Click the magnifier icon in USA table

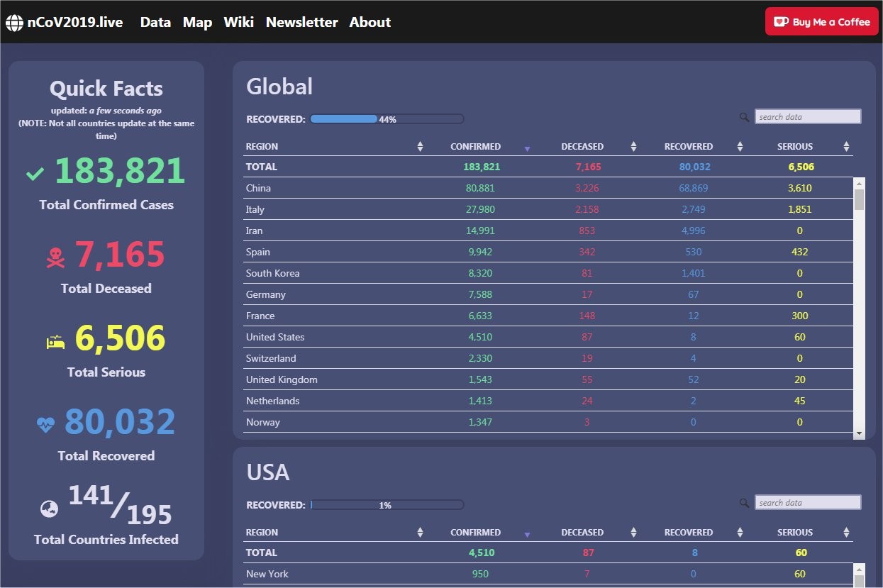(744, 503)
